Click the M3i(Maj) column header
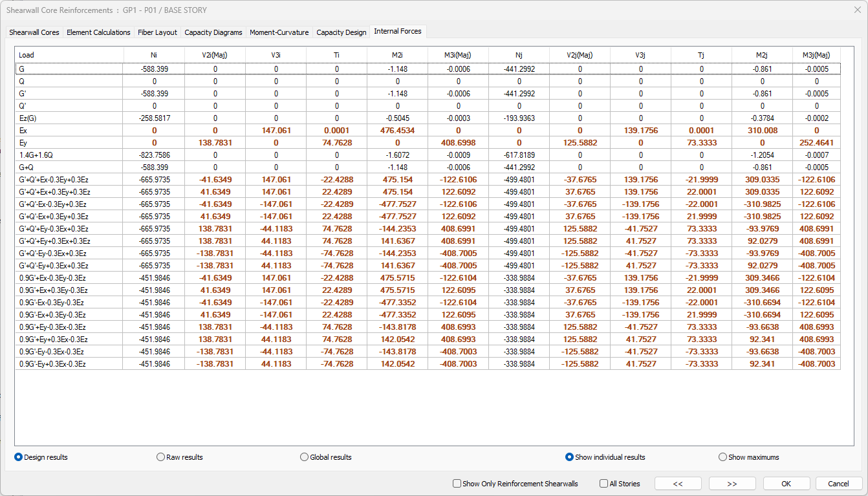 coord(458,55)
